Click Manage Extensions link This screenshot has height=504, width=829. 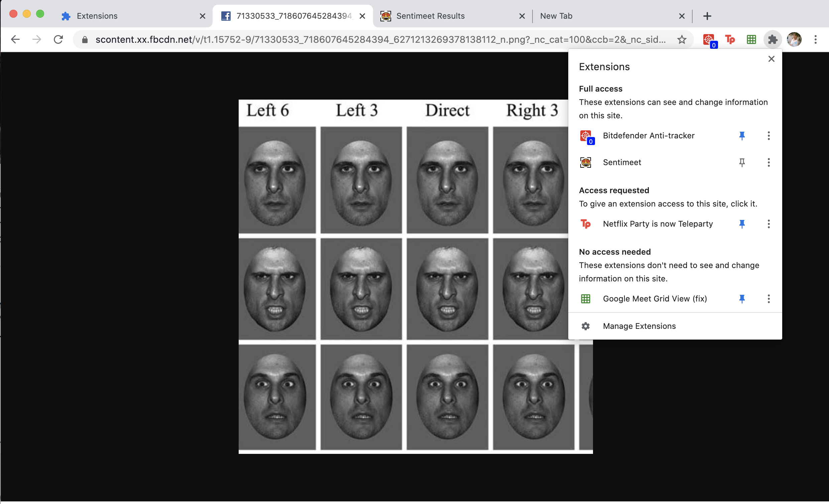coord(639,326)
